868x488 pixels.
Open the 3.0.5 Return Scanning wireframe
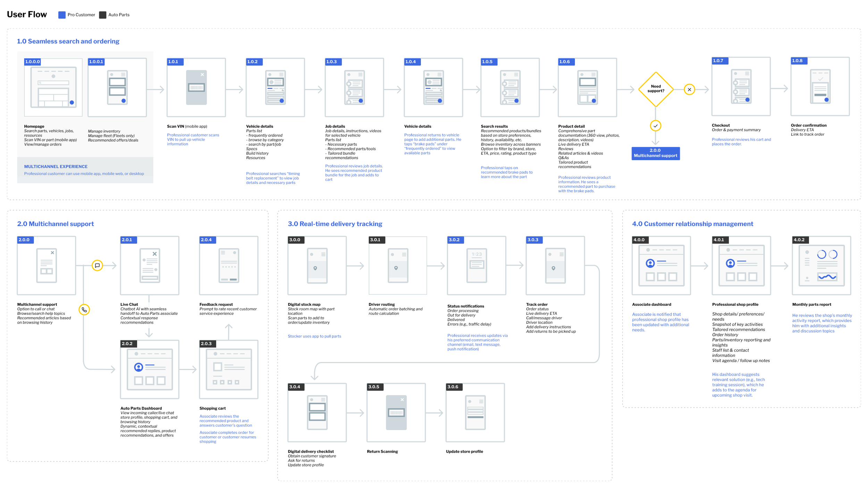click(x=396, y=413)
